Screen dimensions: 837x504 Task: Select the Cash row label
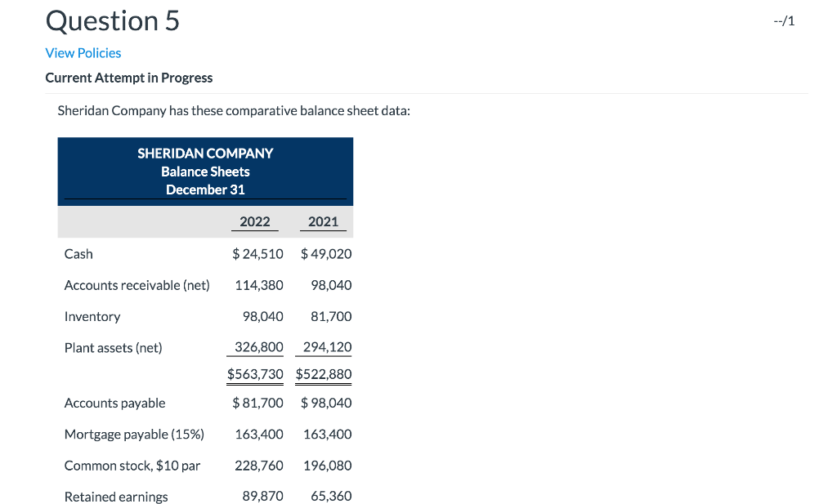coord(78,254)
